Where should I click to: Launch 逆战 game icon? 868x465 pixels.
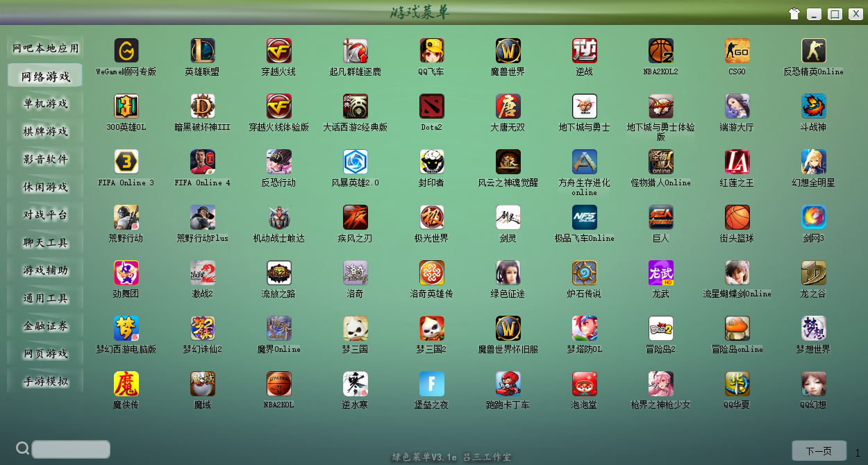coord(585,51)
